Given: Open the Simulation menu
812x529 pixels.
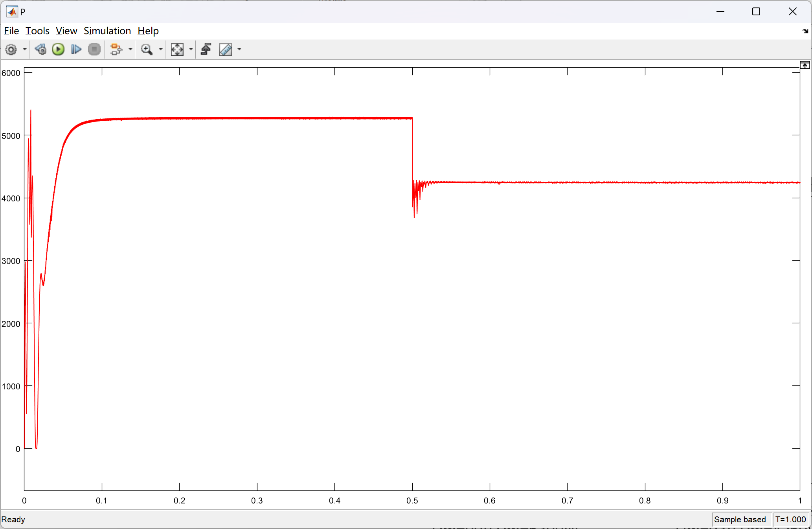Looking at the screenshot, I should pos(107,31).
